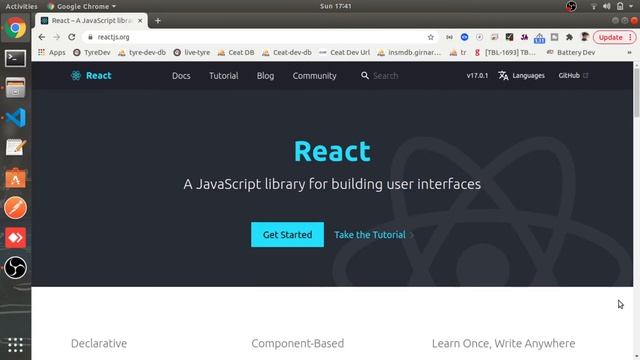Open Chrome's three-dot menu

[x=630, y=37]
